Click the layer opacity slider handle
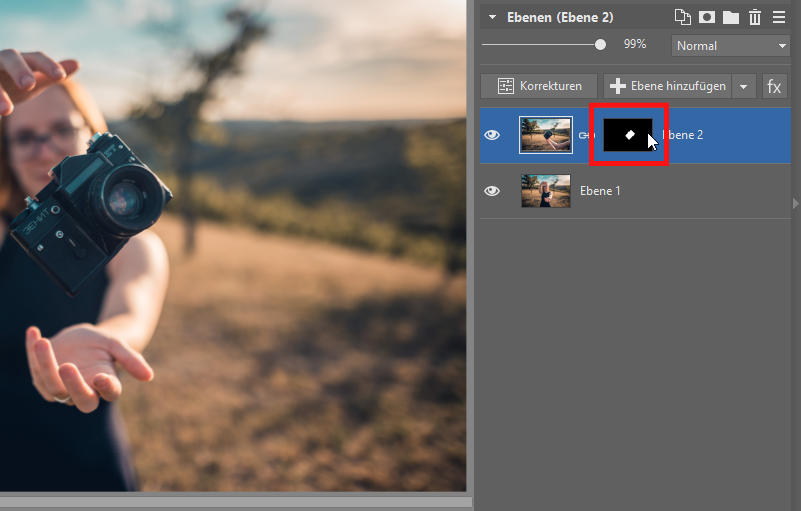This screenshot has height=511, width=801. [x=600, y=44]
